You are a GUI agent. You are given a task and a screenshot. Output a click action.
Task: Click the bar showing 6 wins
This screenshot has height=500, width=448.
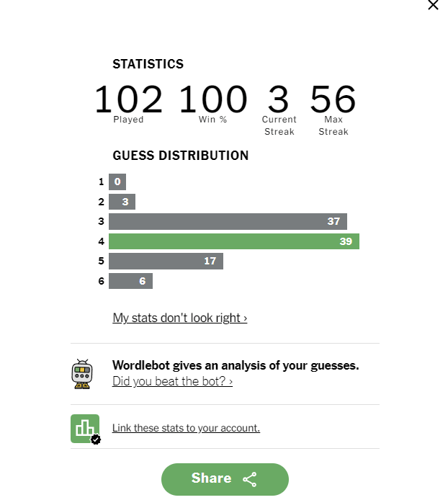(x=130, y=281)
